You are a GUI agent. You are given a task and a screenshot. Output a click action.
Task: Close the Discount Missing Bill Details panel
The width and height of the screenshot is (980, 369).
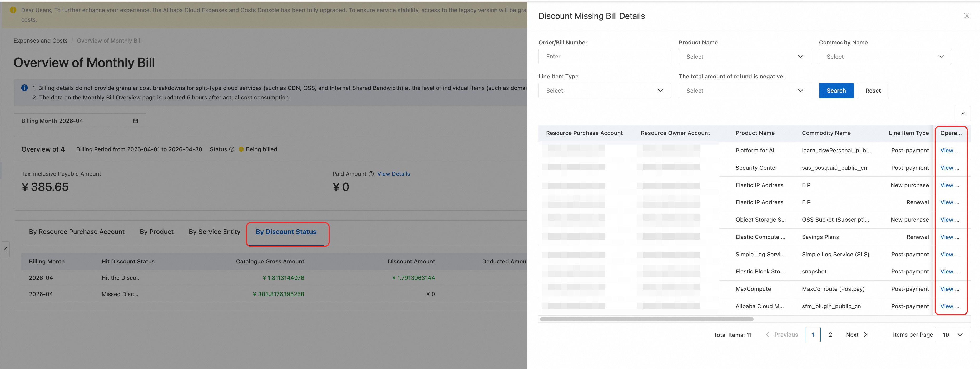tap(966, 16)
